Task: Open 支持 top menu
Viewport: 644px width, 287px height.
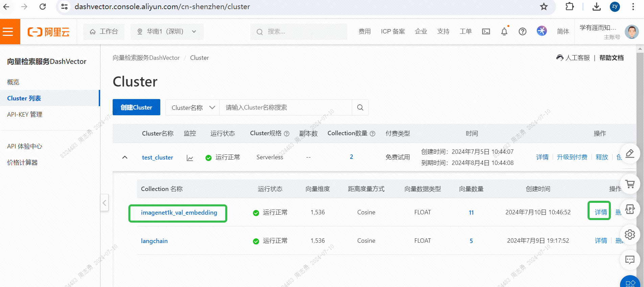Action: click(443, 31)
